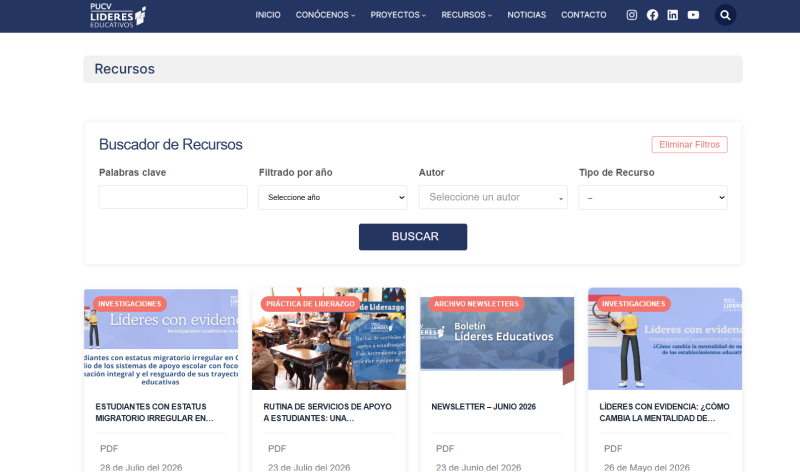Click the BUSCAR button
The width and height of the screenshot is (800, 472).
pos(413,237)
